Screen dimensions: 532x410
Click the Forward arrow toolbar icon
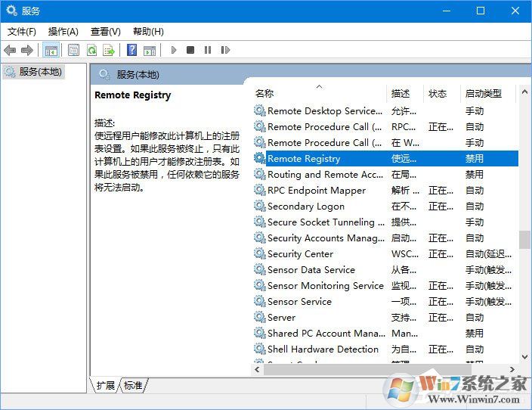[26, 50]
